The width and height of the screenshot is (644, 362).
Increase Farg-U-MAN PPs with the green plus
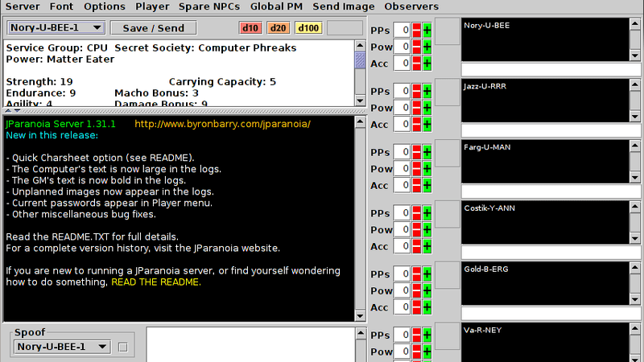coord(427,152)
